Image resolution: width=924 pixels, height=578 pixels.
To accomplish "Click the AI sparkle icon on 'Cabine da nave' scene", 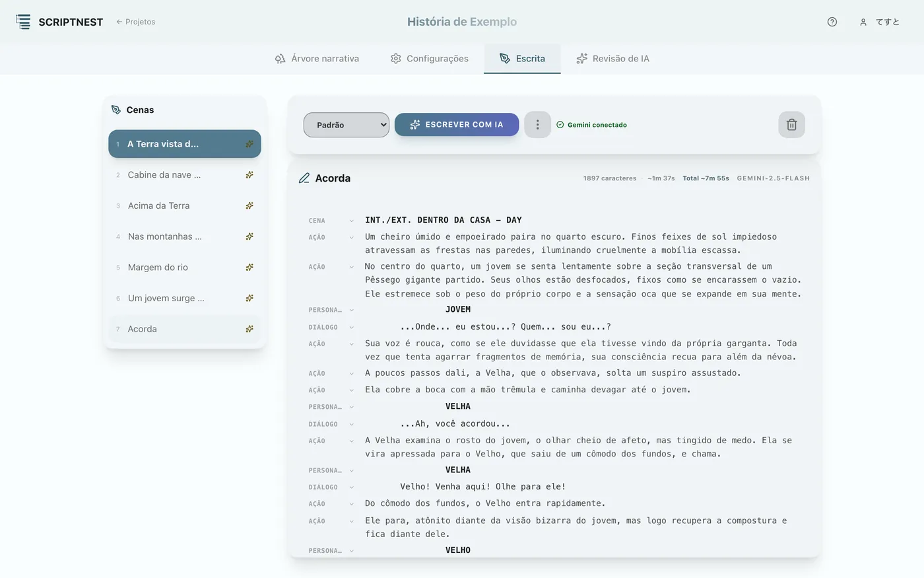I will point(249,175).
